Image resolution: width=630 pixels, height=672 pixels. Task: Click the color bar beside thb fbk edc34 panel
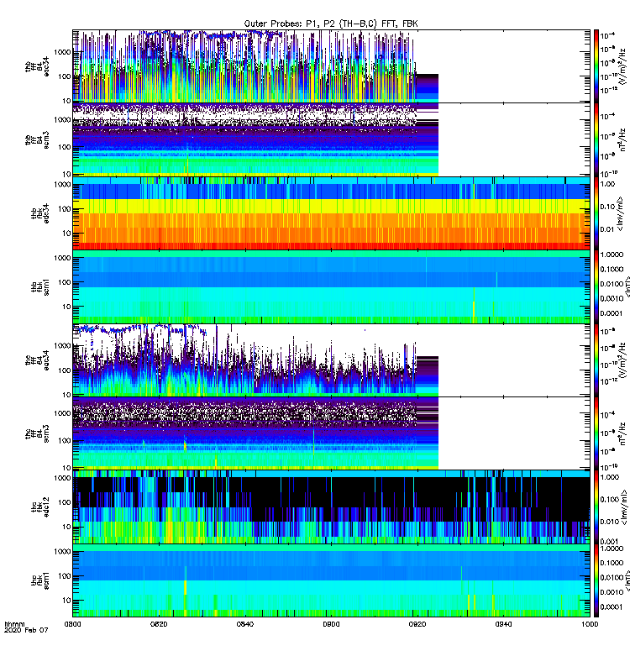[x=596, y=213]
